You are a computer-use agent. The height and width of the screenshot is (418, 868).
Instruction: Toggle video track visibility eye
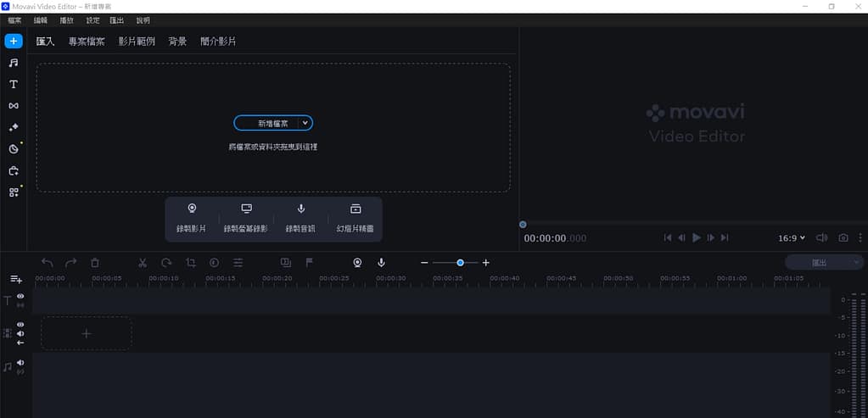[x=20, y=325]
